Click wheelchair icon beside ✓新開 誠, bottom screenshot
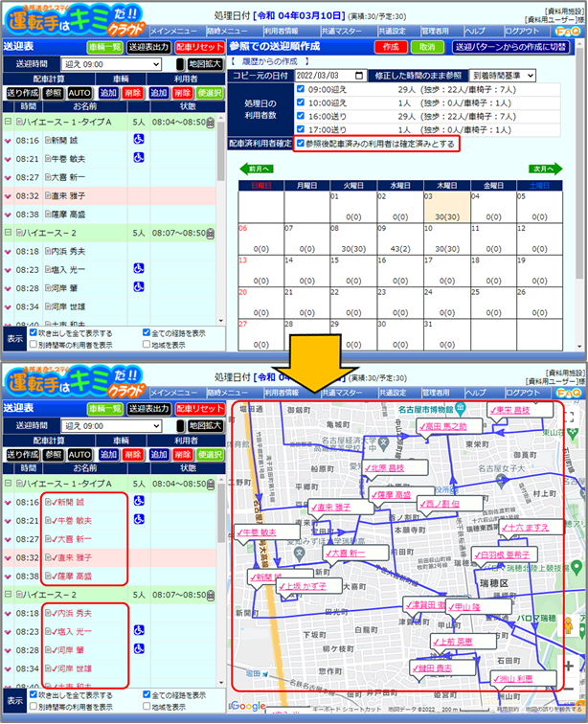The height and width of the screenshot is (724, 588). click(139, 501)
